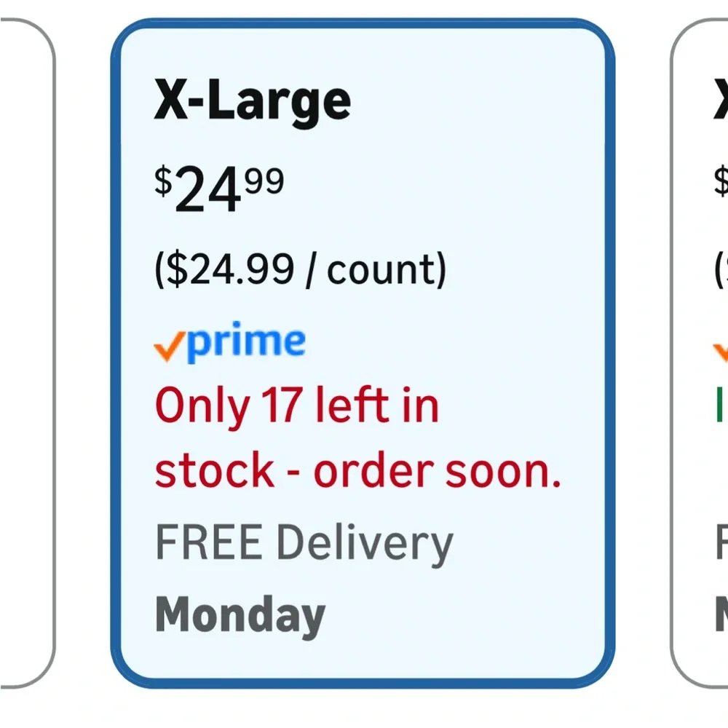This screenshot has height=728, width=728.
Task: Click the partial orange checkmark on right card
Action: tap(721, 353)
